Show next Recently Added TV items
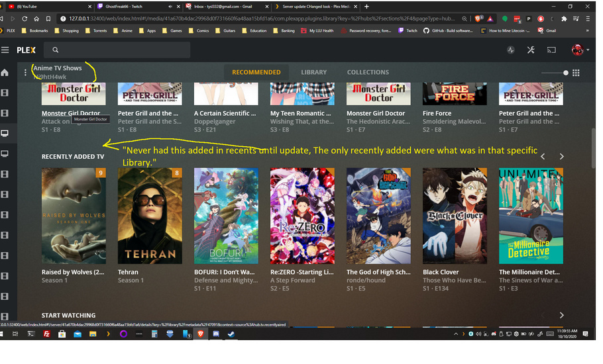Image resolution: width=603 pixels, height=364 pixels. click(x=562, y=156)
